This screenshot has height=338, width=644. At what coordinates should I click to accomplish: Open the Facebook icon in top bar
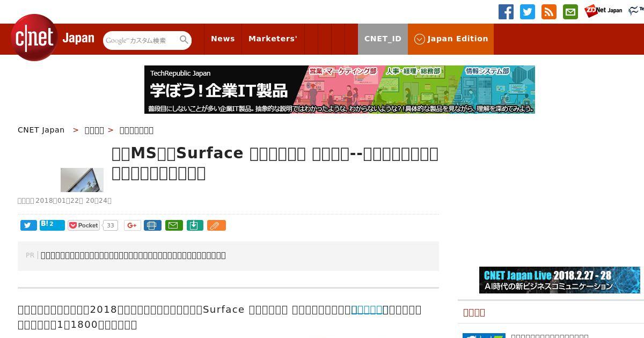click(506, 12)
